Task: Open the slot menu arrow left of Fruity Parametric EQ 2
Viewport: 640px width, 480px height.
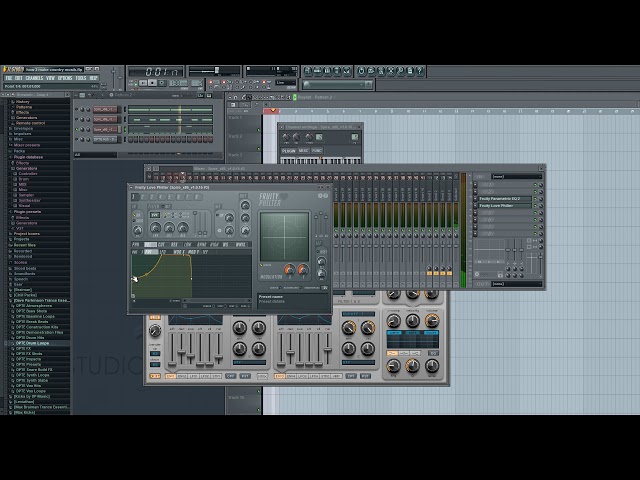Action: click(475, 199)
